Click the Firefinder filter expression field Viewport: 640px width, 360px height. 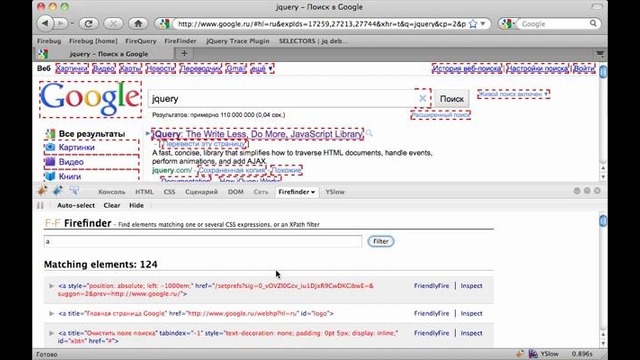[203, 241]
